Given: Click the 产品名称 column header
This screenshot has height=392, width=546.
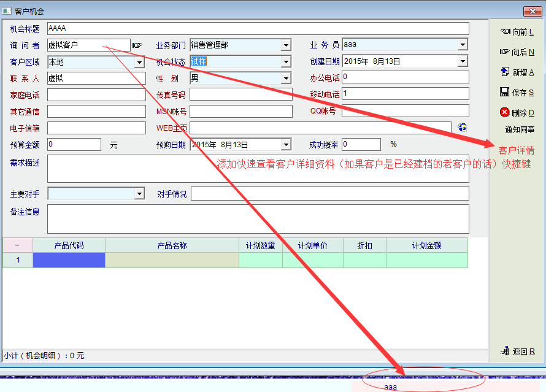Looking at the screenshot, I should [x=172, y=245].
